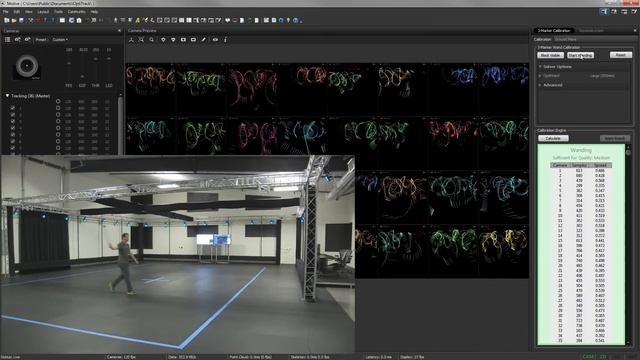Viewport: 640px width, 360px height.
Task: Click the red icon in the main toolbar
Action: (x=38, y=20)
